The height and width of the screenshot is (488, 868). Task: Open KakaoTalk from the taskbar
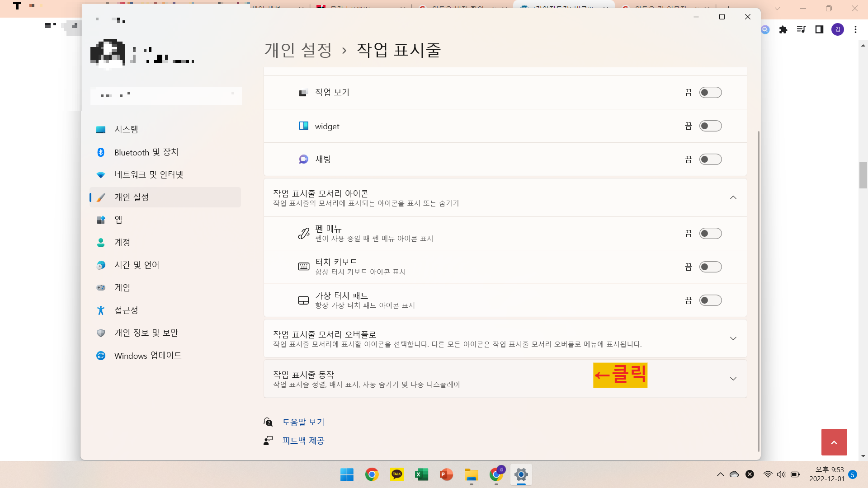click(x=396, y=474)
